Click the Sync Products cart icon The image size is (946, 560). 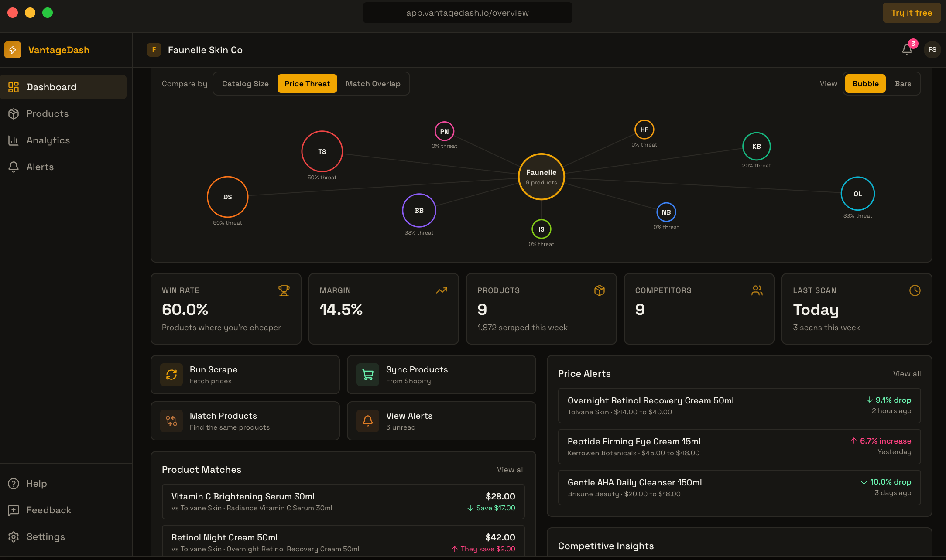[368, 375]
